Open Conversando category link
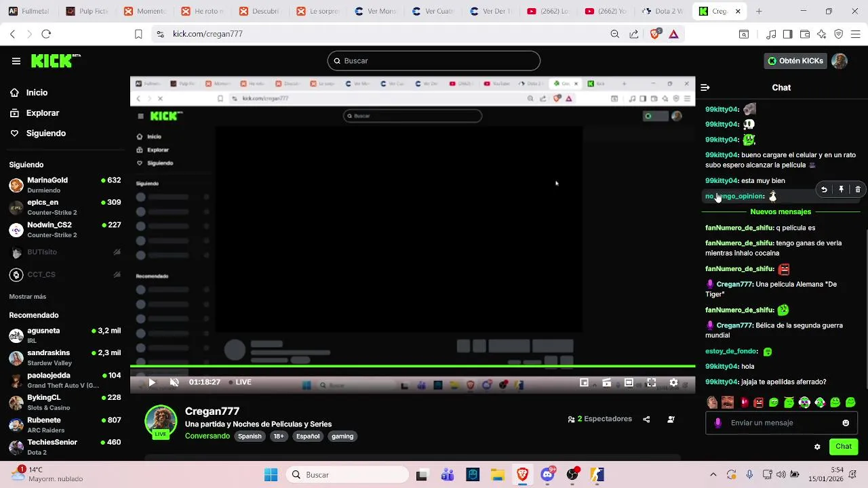The image size is (868, 488). point(208,436)
